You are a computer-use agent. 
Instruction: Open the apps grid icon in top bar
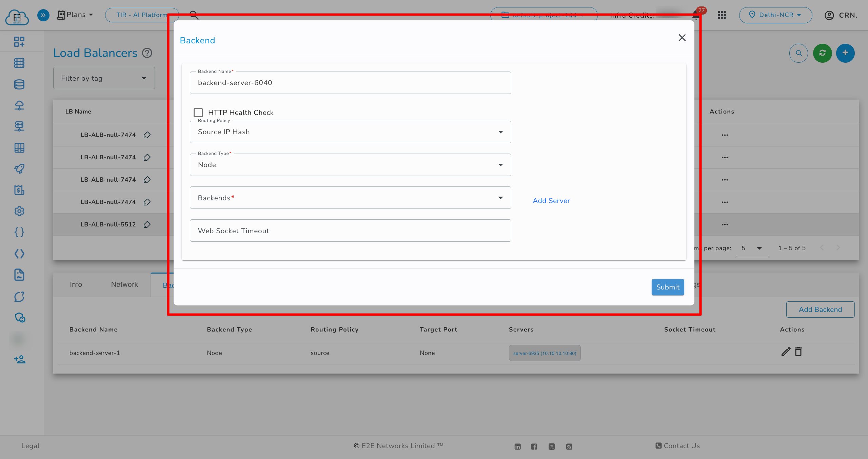(x=722, y=15)
